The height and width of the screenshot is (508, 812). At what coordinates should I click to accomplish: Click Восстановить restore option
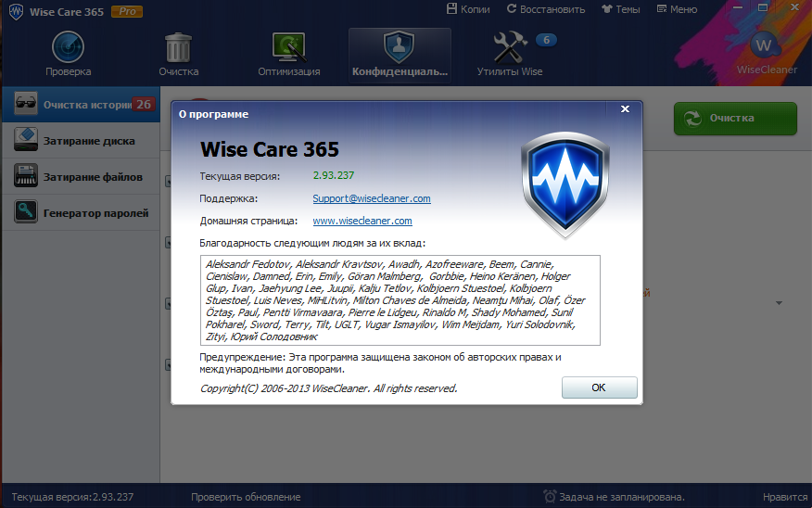pyautogui.click(x=544, y=9)
